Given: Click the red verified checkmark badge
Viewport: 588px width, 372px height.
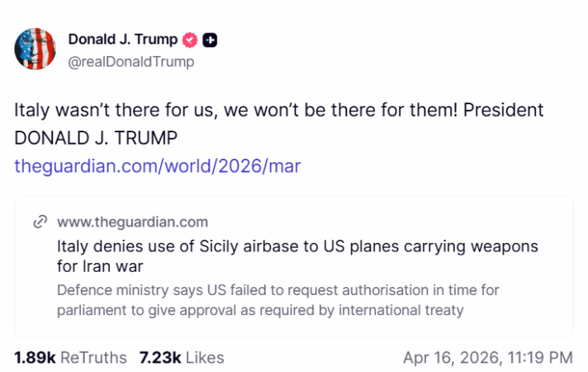Looking at the screenshot, I should pyautogui.click(x=190, y=40).
